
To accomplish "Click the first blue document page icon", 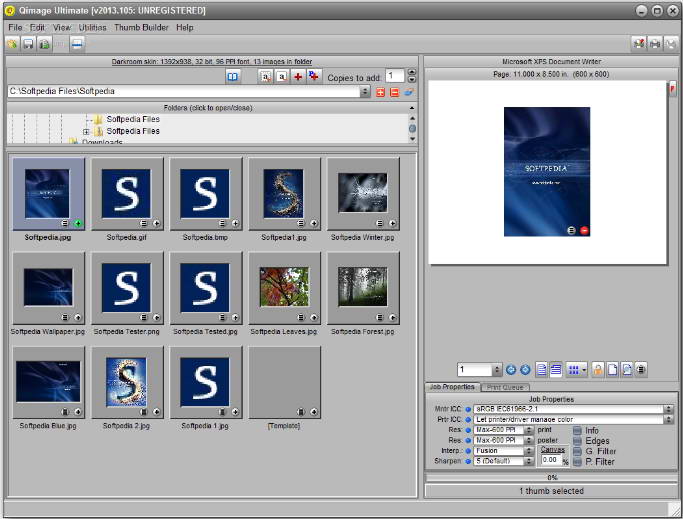I will coord(541,370).
